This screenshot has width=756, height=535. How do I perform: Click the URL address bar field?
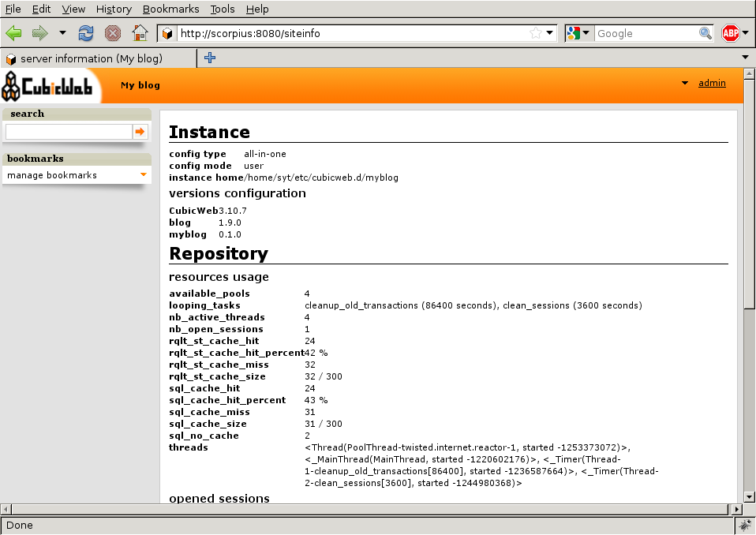(x=352, y=33)
